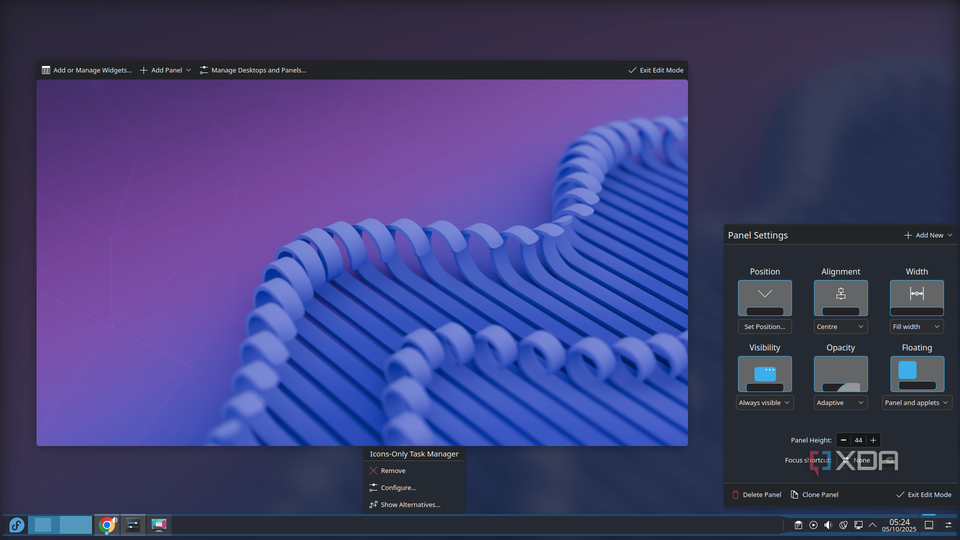Open the Add New dropdown in Panel Settings
The image size is (960, 540).
(x=928, y=235)
